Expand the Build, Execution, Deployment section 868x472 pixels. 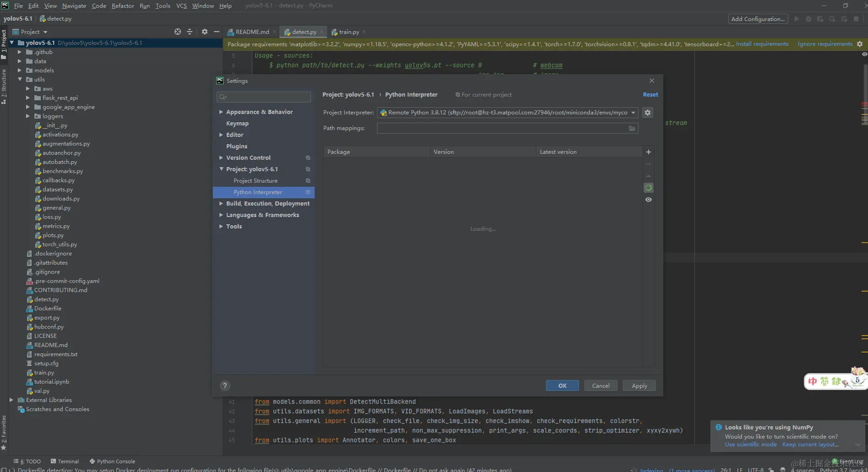pyautogui.click(x=221, y=203)
